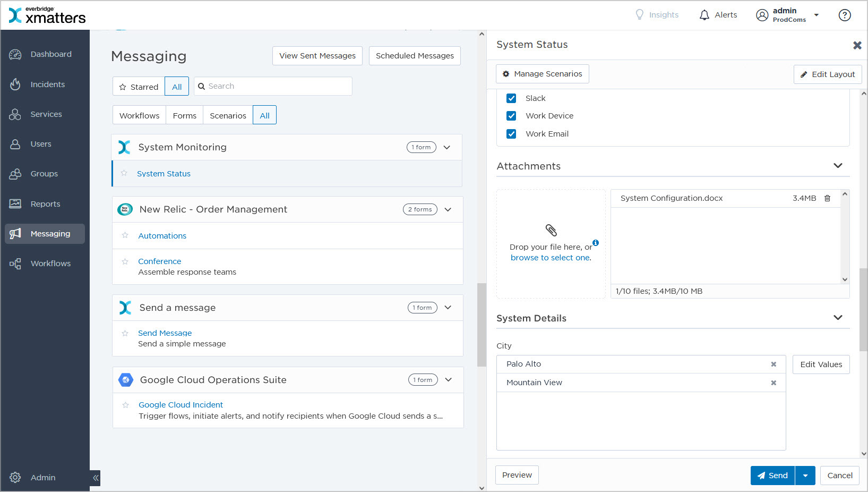Cancel the System Status form
Screen dimensions: 868x492
point(840,476)
